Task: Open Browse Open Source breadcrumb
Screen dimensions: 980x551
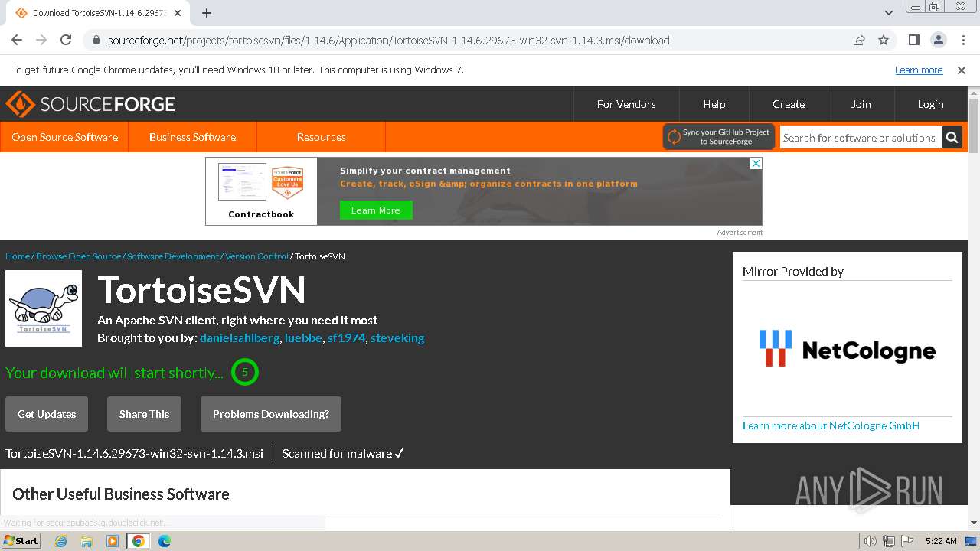Action: pyautogui.click(x=79, y=256)
